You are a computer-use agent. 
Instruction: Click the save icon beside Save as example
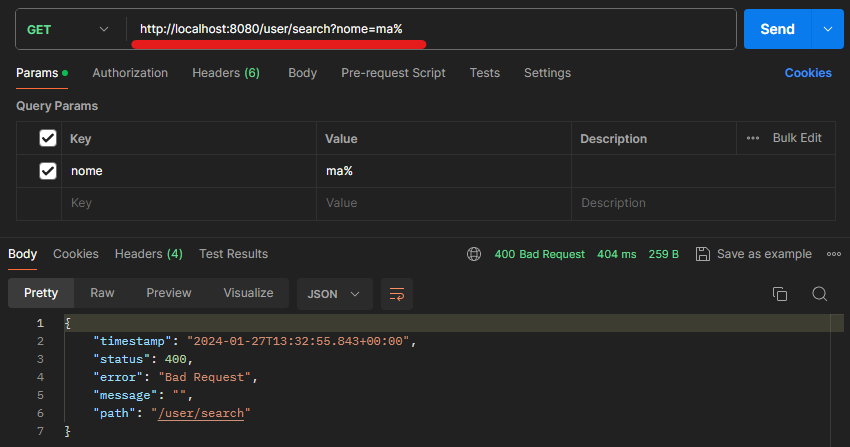click(703, 254)
